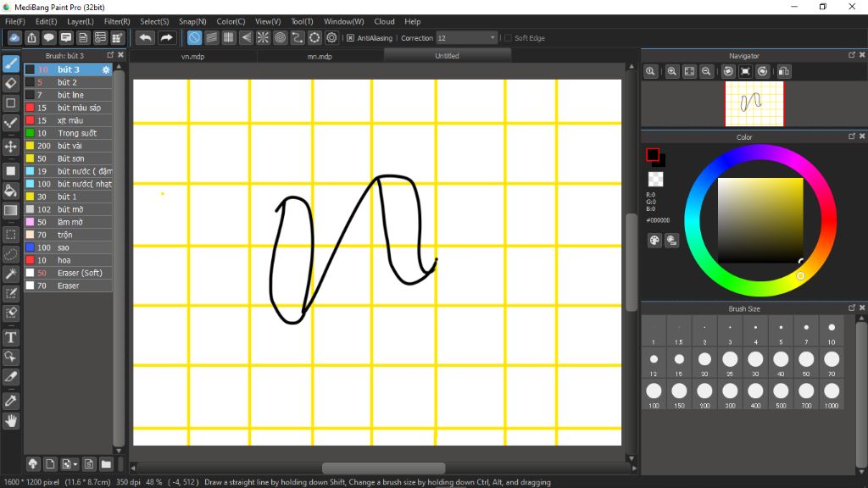Zoom out using Navigator magnifier minus
868x488 pixels.
[706, 71]
